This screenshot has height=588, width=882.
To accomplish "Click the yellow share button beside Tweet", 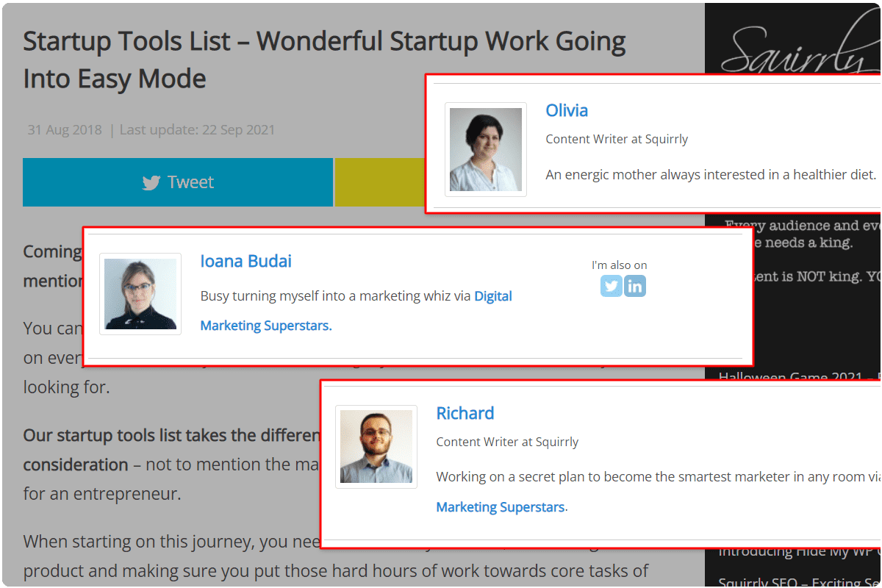I will coord(379,182).
